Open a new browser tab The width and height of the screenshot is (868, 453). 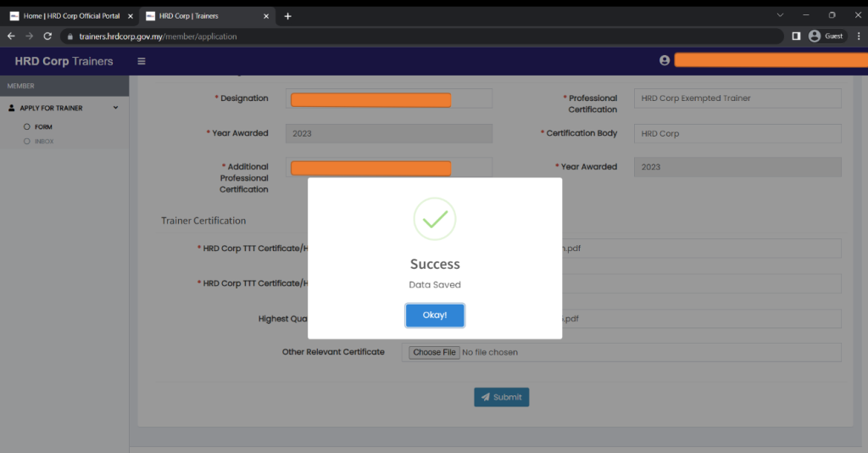click(287, 16)
